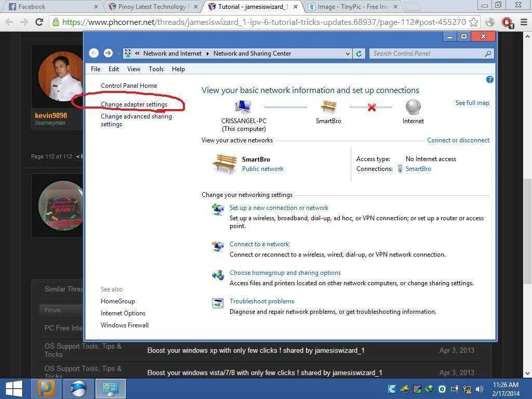This screenshot has width=532, height=399.
Task: Open Boost your windows vista/7/8 thread
Action: pyautogui.click(x=264, y=373)
